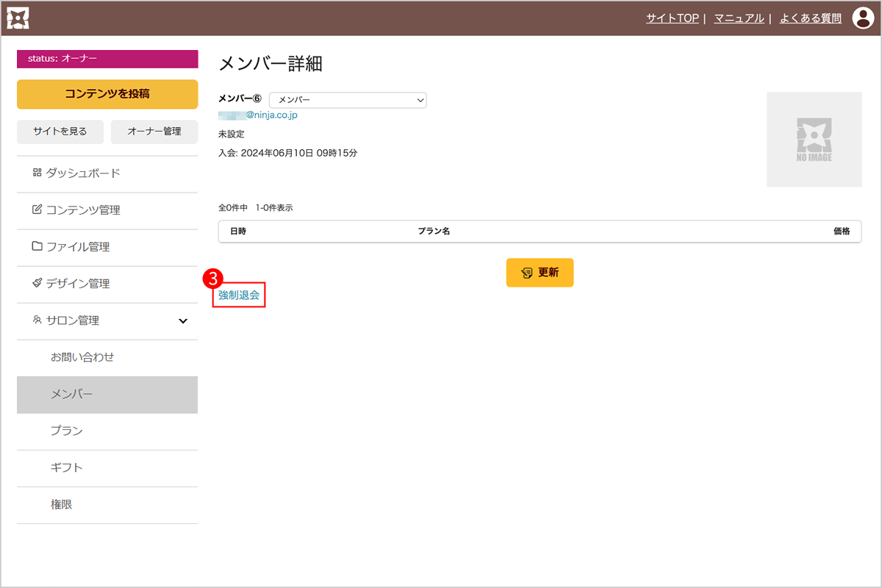This screenshot has height=588, width=882.
Task: Open the メンバー role dropdown
Action: [348, 100]
